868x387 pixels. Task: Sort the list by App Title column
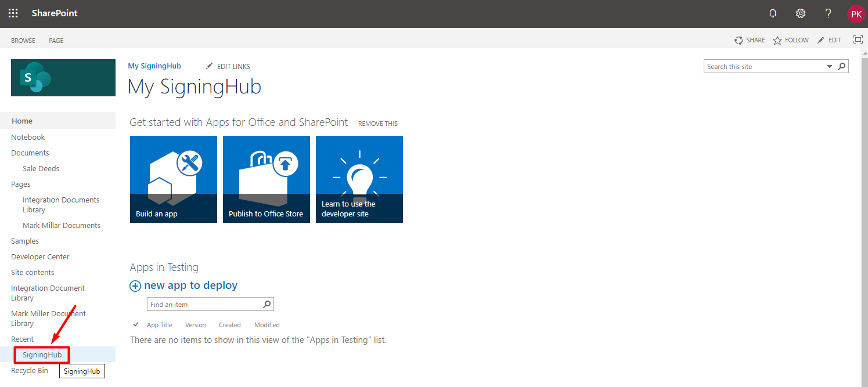pos(159,325)
